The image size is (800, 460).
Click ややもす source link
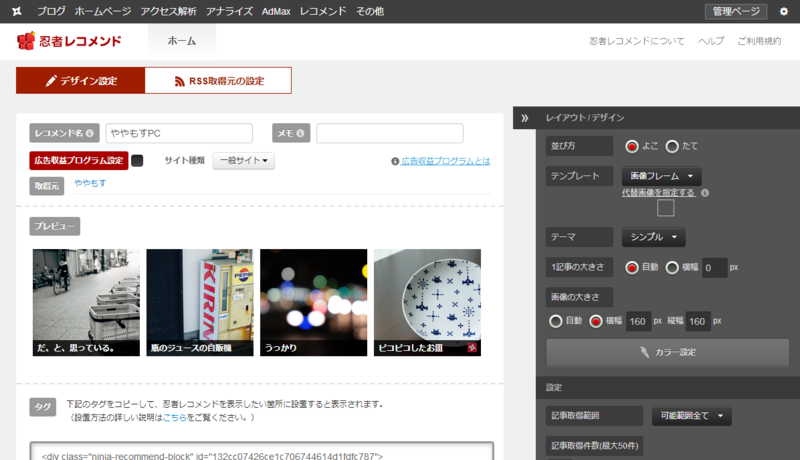tap(90, 183)
